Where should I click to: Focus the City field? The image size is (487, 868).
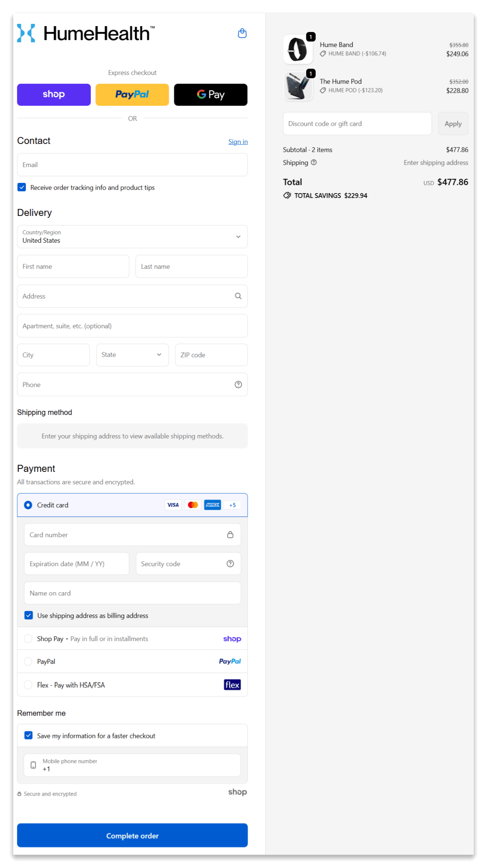coord(53,355)
